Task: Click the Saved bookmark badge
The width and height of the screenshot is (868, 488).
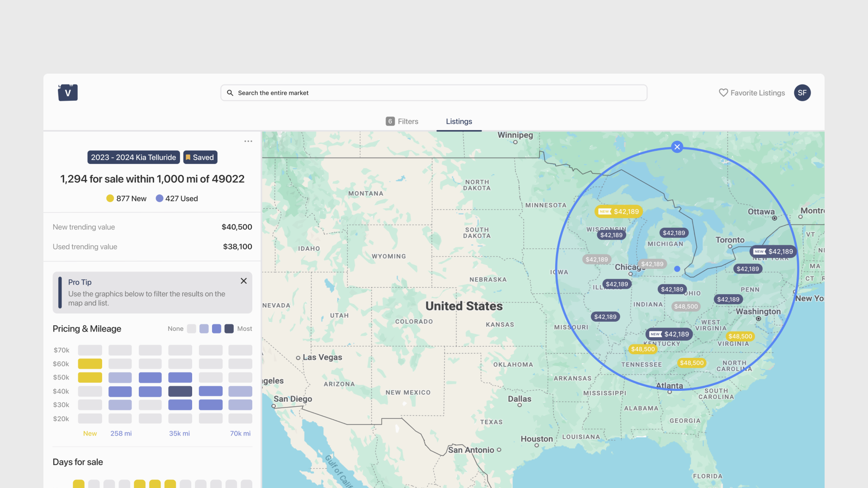Action: point(200,157)
